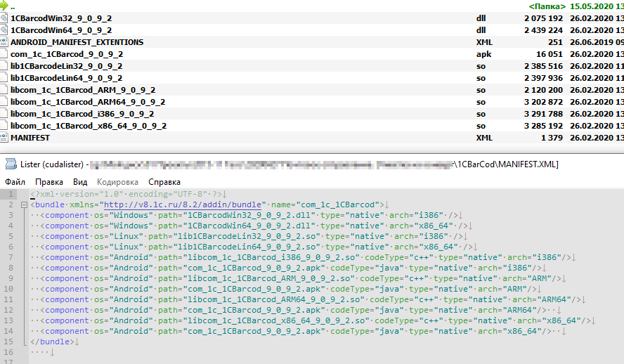Click the dll icon of 1CBarcodWin64_9_0_9_2
Image resolution: width=624 pixels, height=364 pixels.
[4, 30]
